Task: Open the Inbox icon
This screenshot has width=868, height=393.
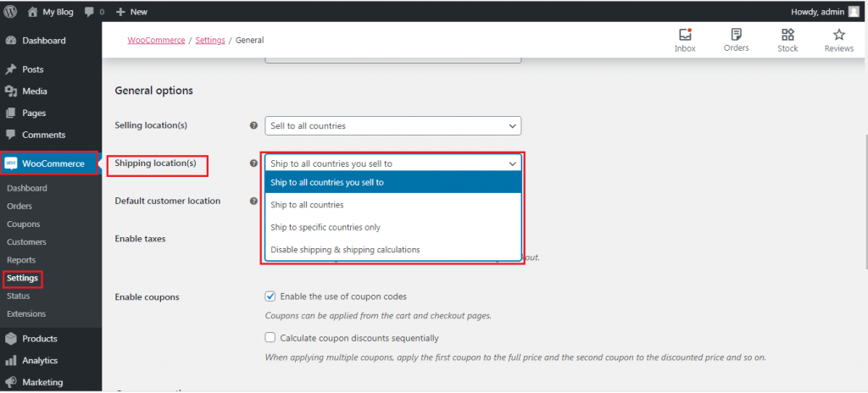Action: 685,35
